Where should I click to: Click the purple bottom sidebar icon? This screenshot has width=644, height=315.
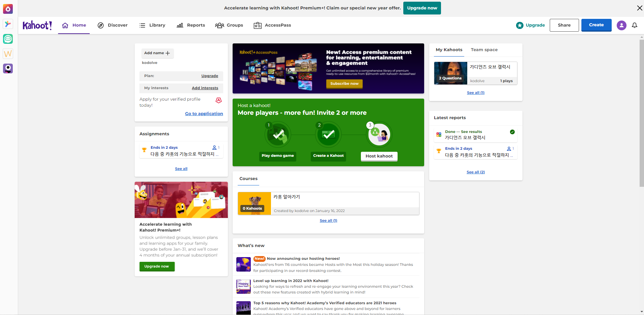point(8,68)
